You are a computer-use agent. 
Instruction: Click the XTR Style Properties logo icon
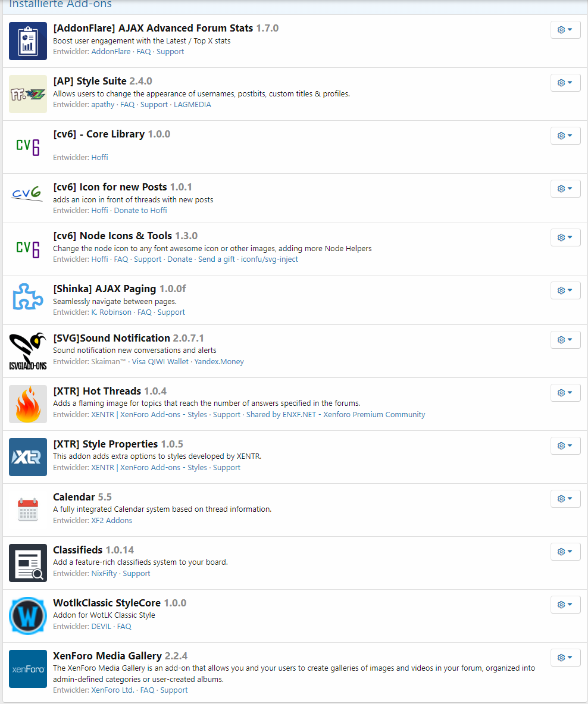(28, 457)
